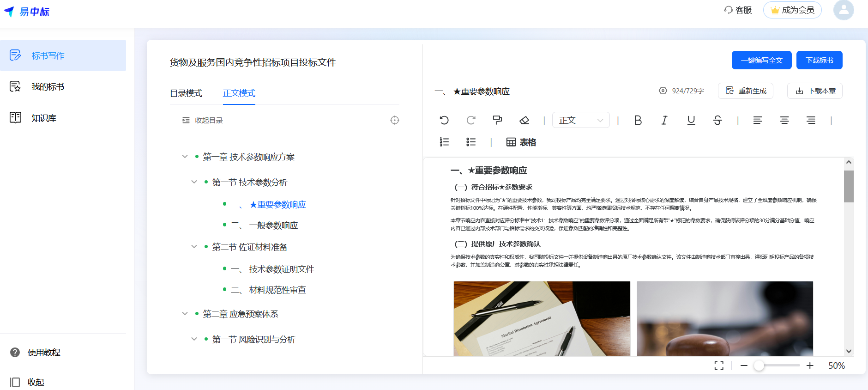
Task: Click the fullscreen icon
Action: 719,366
